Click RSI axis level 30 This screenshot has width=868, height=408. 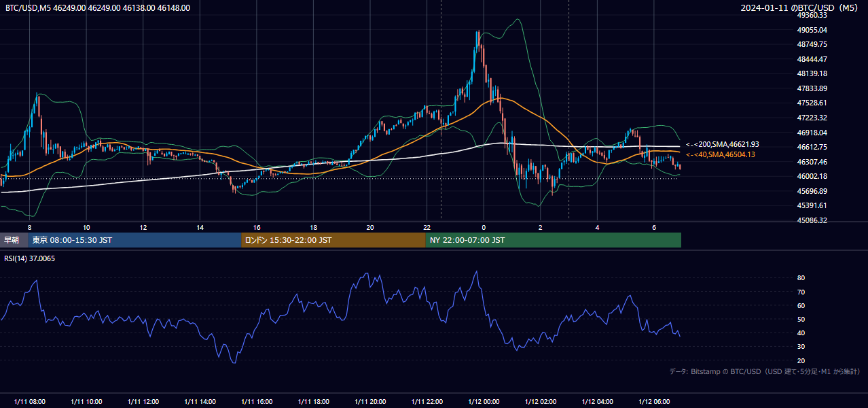point(801,347)
